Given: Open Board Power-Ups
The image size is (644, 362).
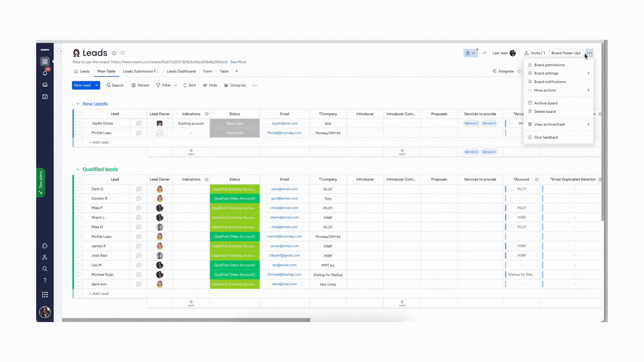Looking at the screenshot, I should pyautogui.click(x=566, y=53).
